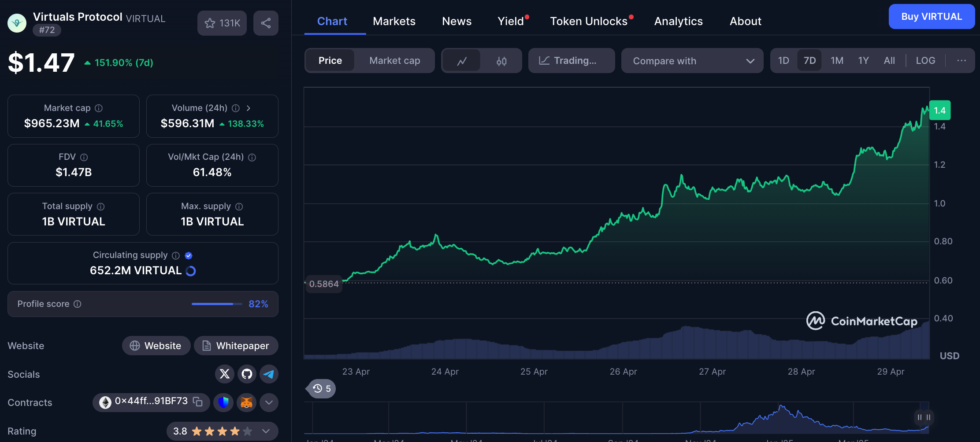
Task: Switch price chart to Market cap view
Action: pos(394,60)
